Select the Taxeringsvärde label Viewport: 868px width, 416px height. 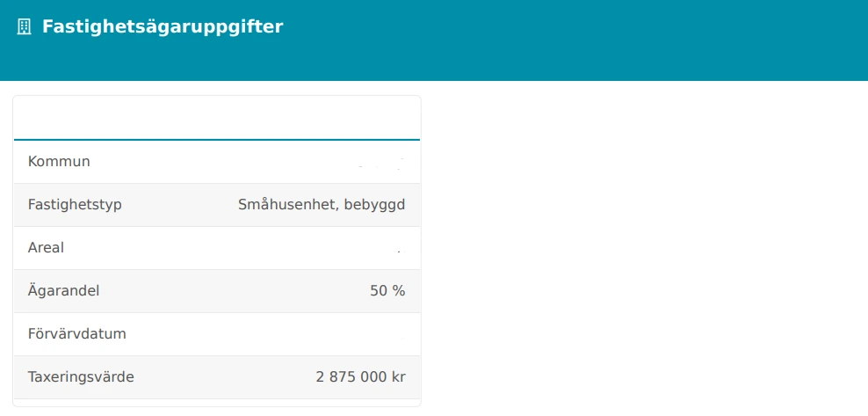coord(81,377)
